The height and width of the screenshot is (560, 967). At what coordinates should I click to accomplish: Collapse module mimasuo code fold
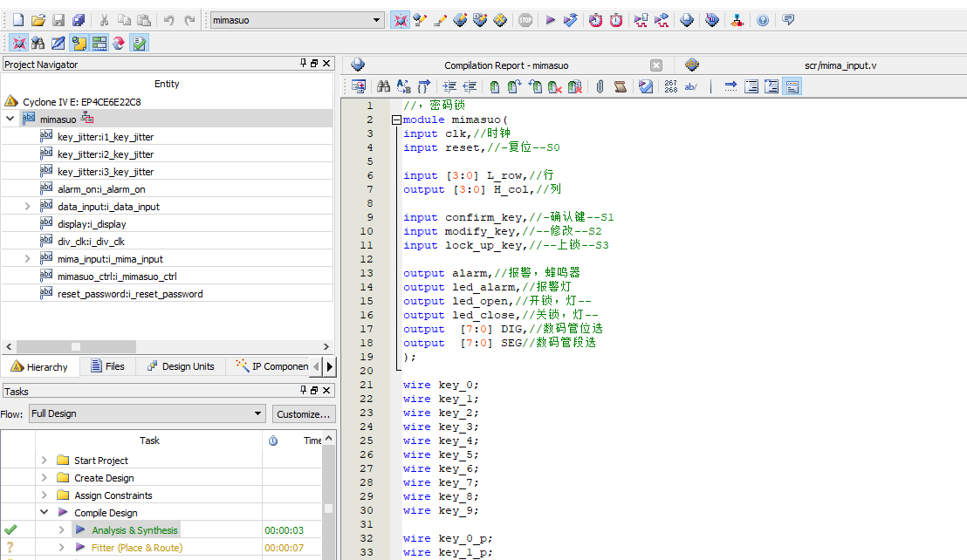click(x=396, y=120)
